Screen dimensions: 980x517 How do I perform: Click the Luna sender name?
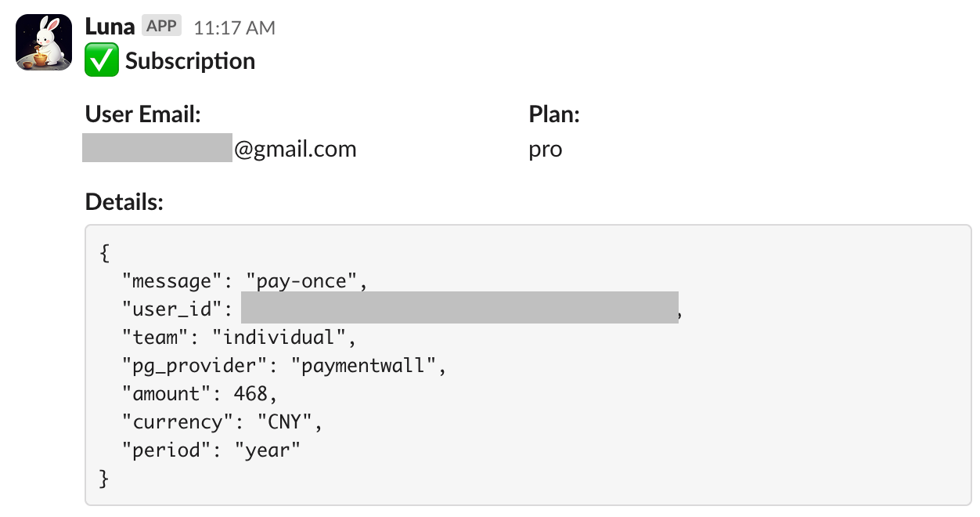tap(110, 27)
